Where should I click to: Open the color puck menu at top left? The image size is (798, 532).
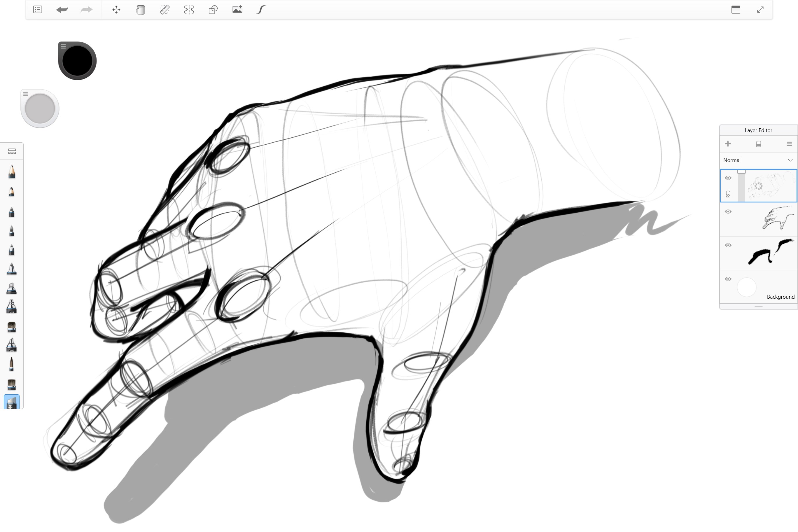63,46
